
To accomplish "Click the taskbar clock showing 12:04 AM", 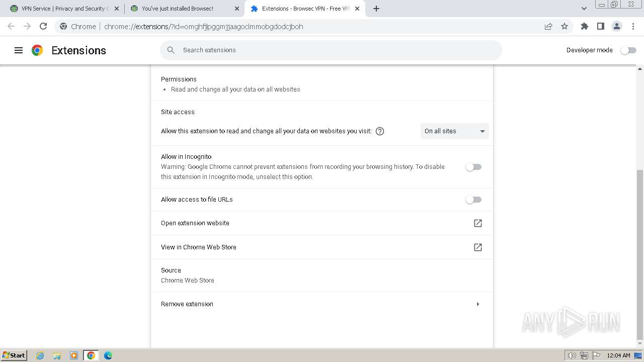I will click(x=618, y=355).
